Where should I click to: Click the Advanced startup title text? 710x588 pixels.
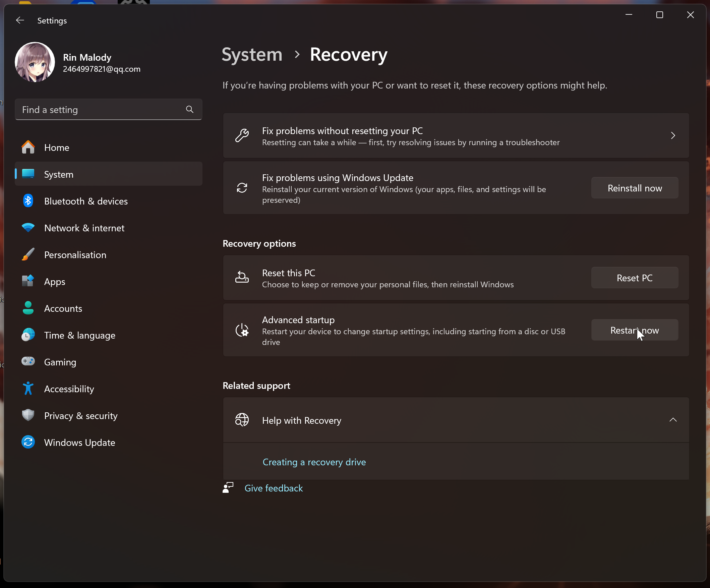click(x=298, y=319)
